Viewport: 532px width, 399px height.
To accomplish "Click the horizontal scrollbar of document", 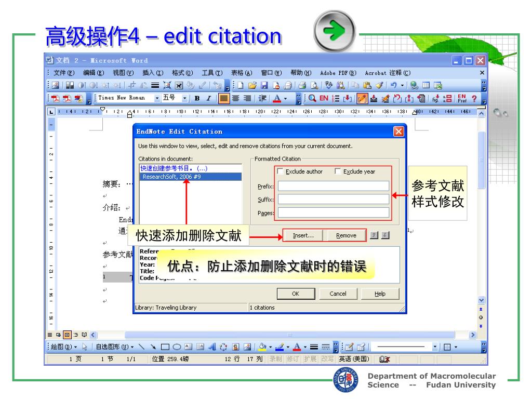I will pos(282,335).
